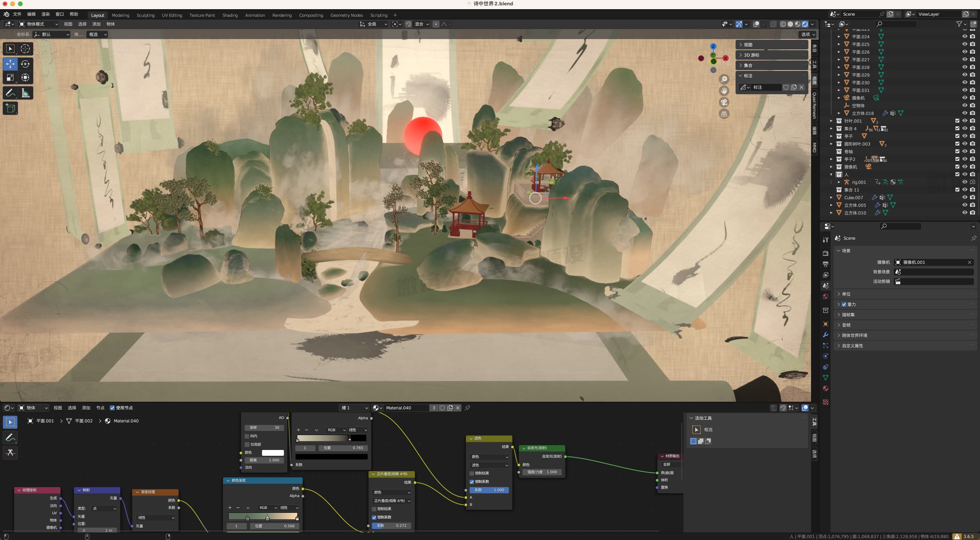
Task: Select the Add Cube tool
Action: 10,108
